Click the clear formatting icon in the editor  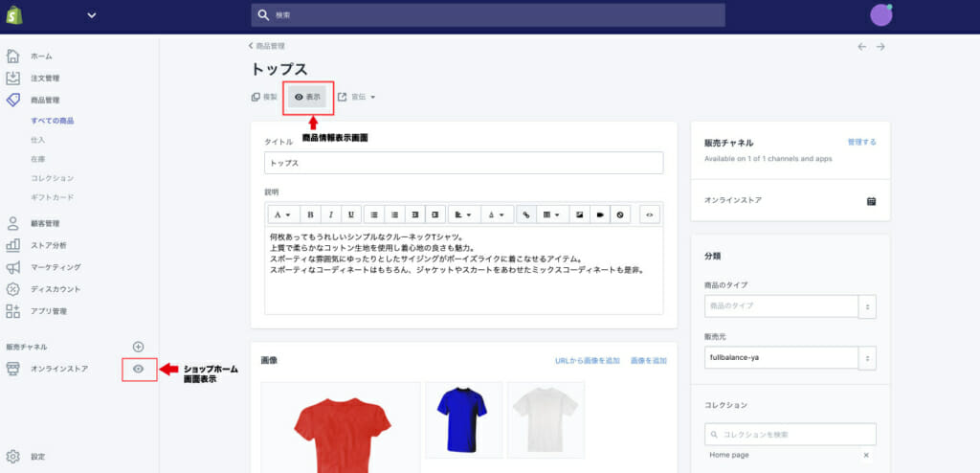[x=620, y=214]
